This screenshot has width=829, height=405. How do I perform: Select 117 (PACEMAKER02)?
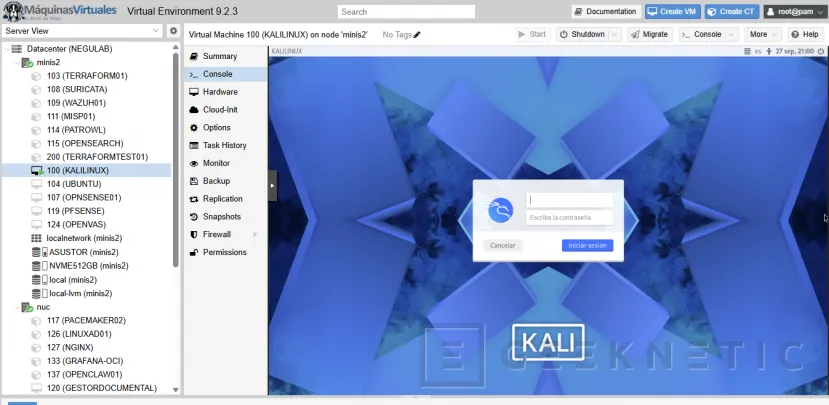point(87,320)
